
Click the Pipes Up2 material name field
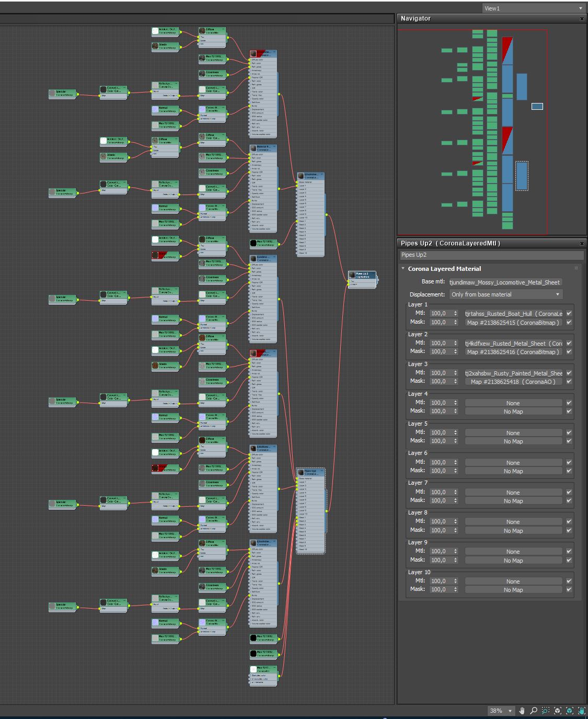click(x=491, y=255)
